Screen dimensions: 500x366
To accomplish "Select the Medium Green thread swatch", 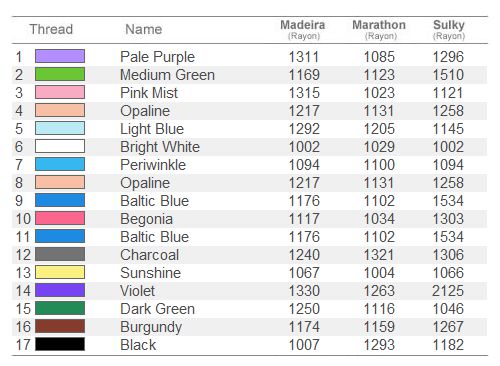I will [60, 74].
